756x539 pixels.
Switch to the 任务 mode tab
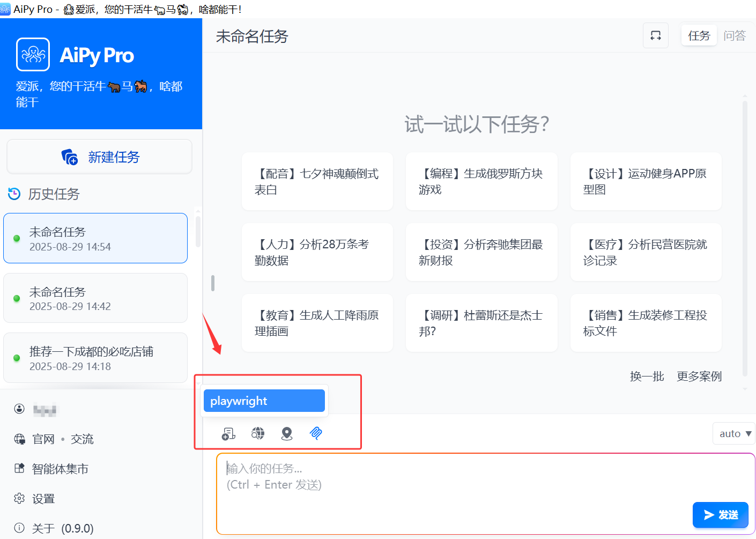(699, 36)
